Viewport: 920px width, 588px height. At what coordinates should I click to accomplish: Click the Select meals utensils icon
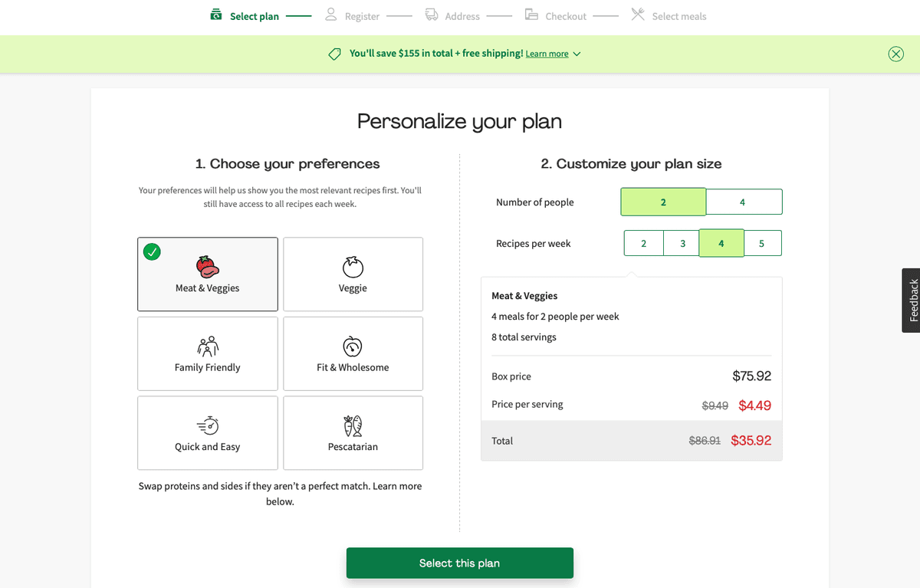[637, 15]
